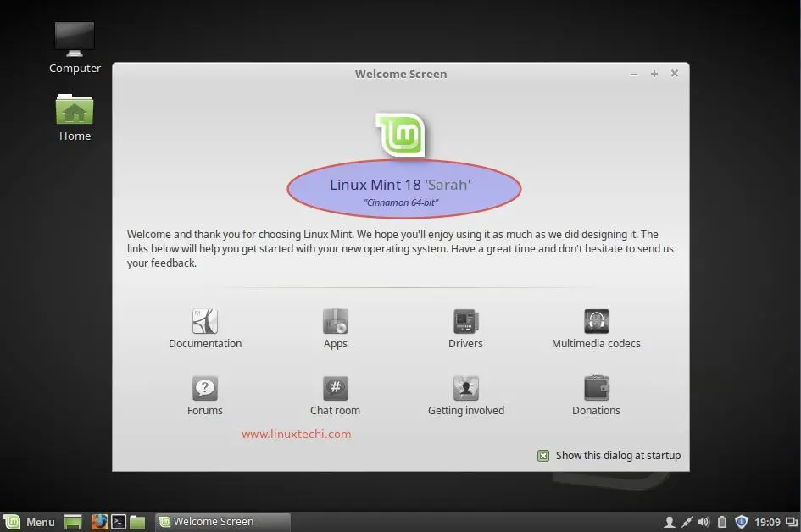The width and height of the screenshot is (801, 532).
Task: Click the Getting involved label
Action: click(x=466, y=411)
